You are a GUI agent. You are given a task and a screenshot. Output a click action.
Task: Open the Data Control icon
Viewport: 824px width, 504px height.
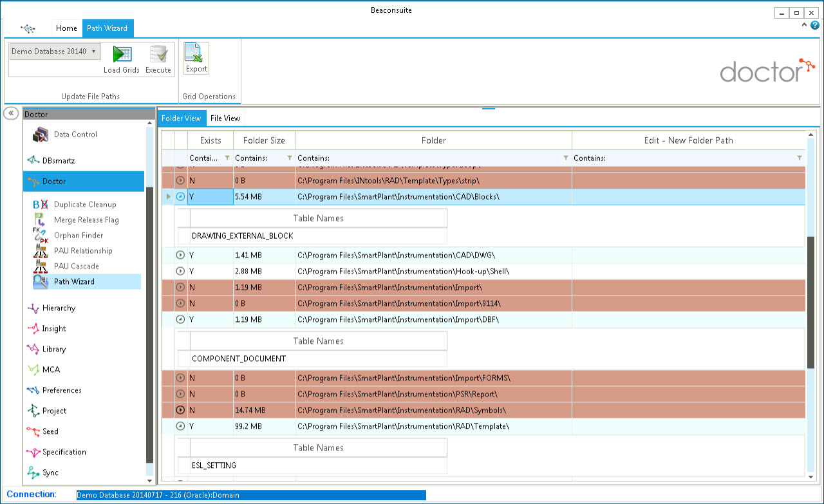pyautogui.click(x=42, y=135)
